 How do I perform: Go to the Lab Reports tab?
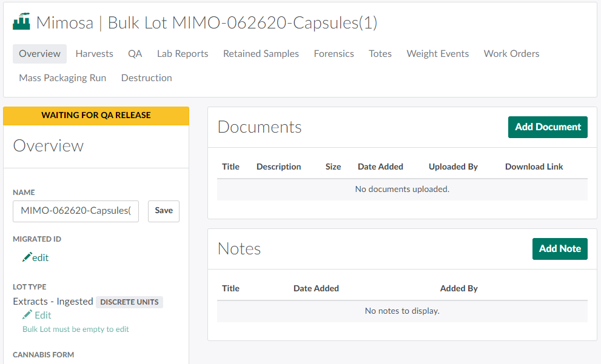pos(183,54)
